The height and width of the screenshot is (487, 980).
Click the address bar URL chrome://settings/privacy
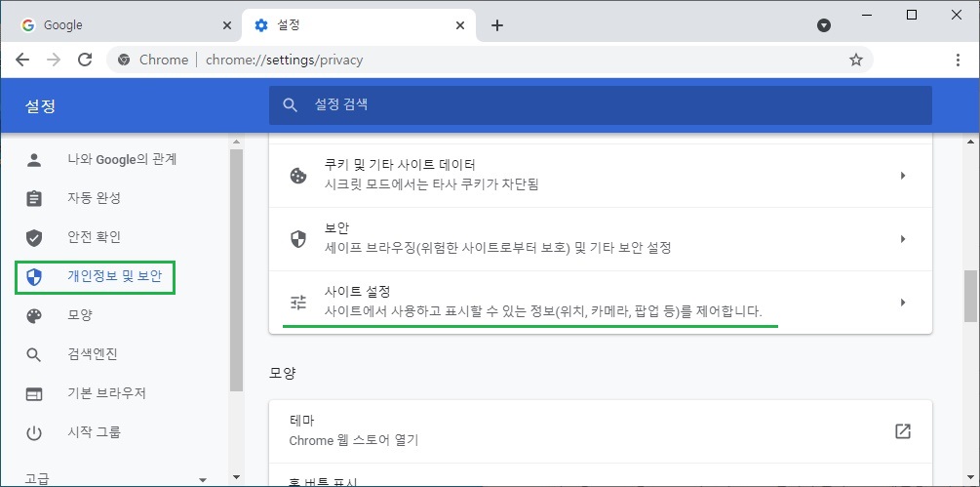pos(285,60)
